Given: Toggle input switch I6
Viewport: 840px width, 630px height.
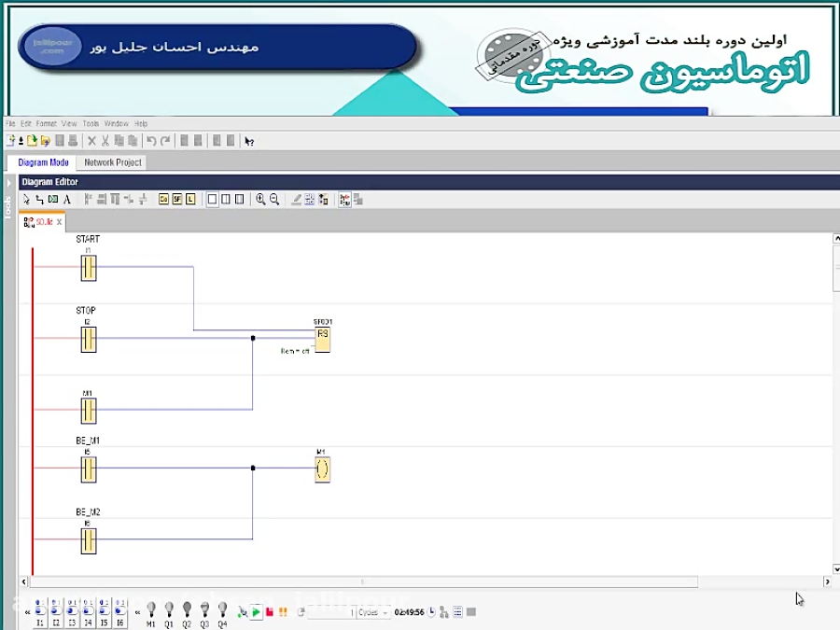Looking at the screenshot, I should (119, 611).
